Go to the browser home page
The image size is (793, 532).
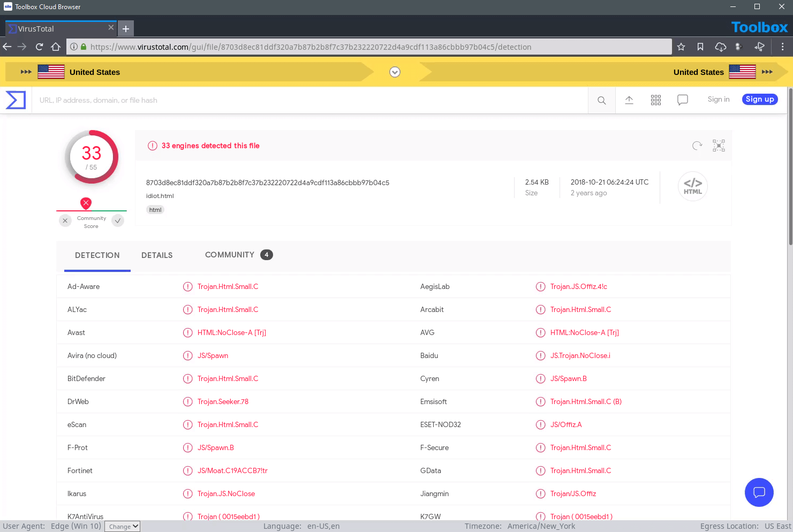tap(56, 47)
